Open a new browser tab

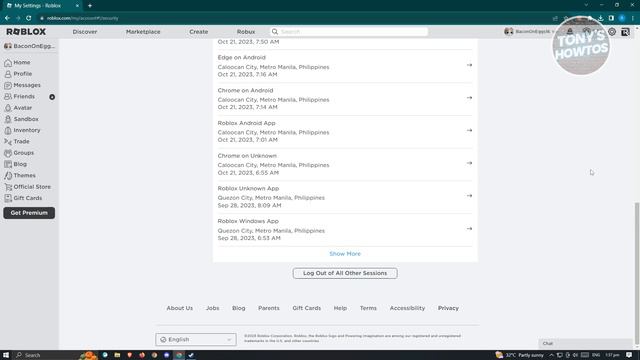90,6
